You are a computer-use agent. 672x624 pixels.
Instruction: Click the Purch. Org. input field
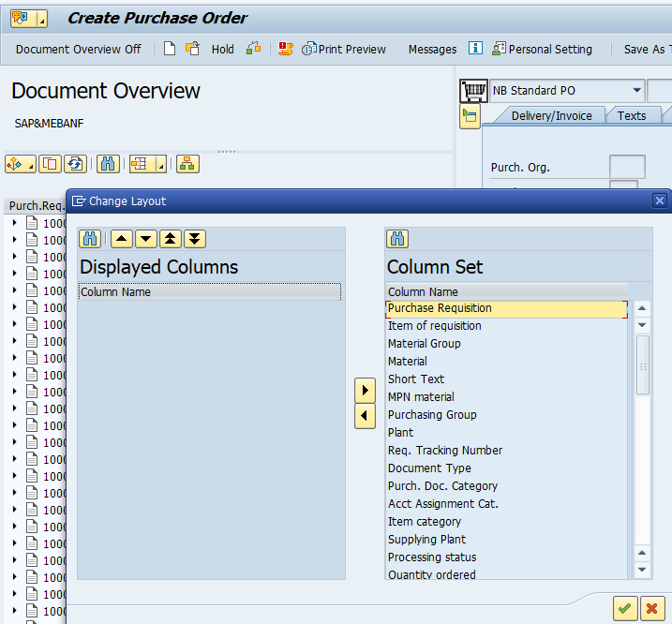[x=627, y=168]
